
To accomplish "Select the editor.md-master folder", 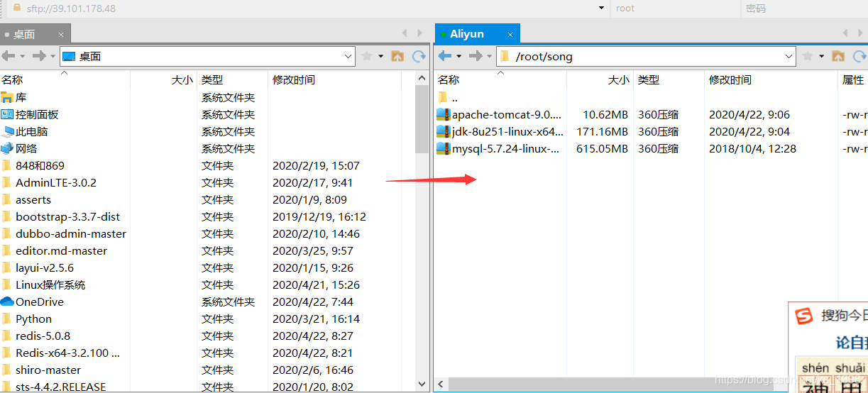I will pyautogui.click(x=62, y=250).
